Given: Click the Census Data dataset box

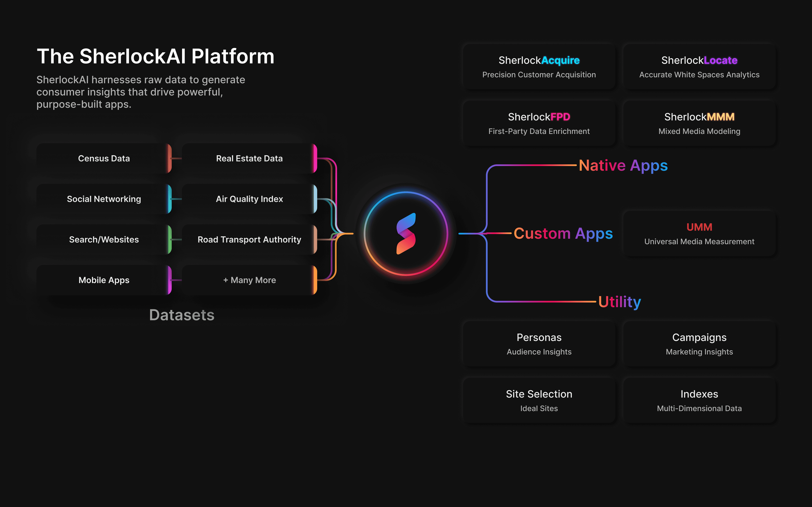Looking at the screenshot, I should (104, 158).
